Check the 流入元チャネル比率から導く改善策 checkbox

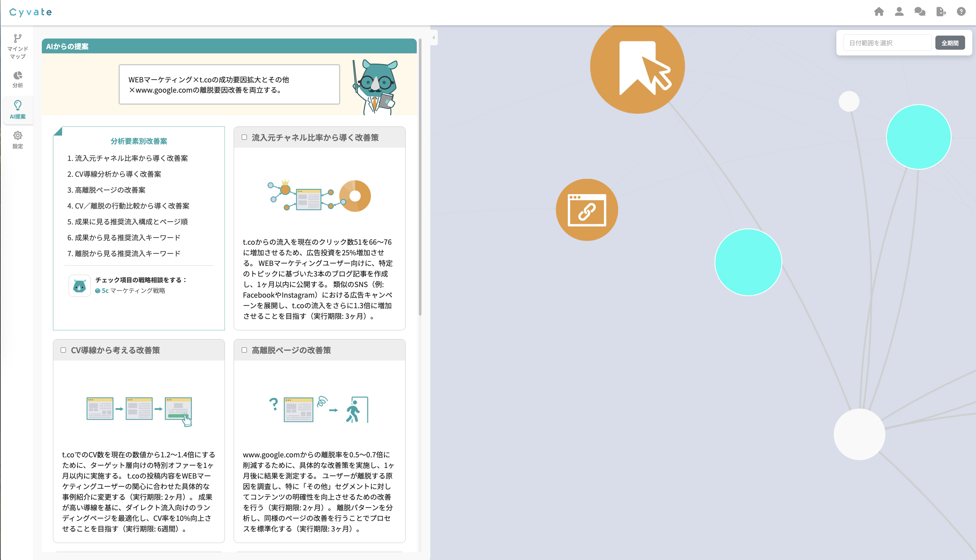pyautogui.click(x=244, y=137)
